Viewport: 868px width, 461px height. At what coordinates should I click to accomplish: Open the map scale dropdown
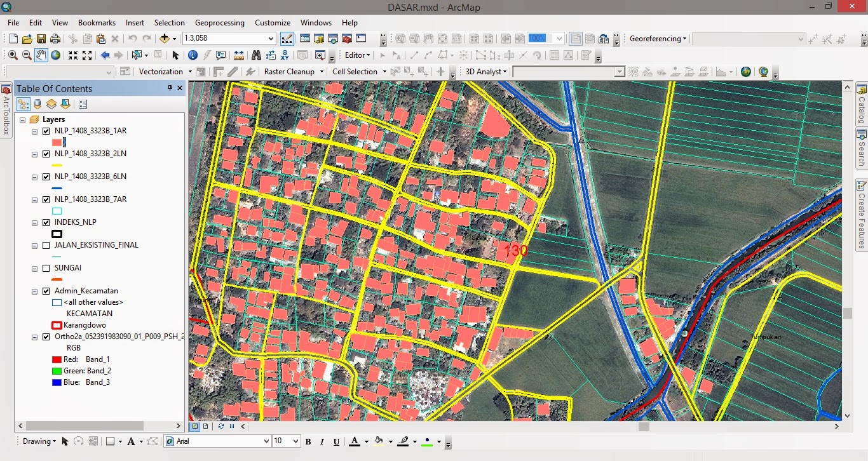[x=271, y=39]
